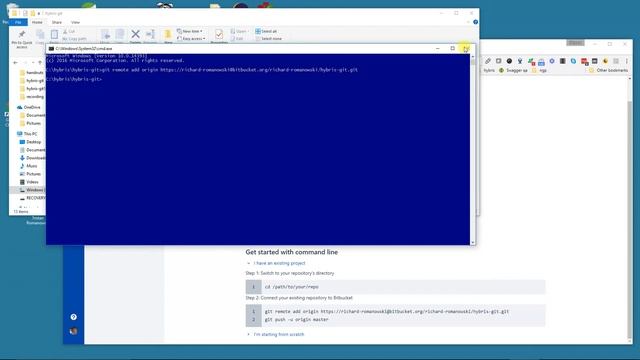
Task: Open the browser three-dot menu
Action: [x=627, y=61]
